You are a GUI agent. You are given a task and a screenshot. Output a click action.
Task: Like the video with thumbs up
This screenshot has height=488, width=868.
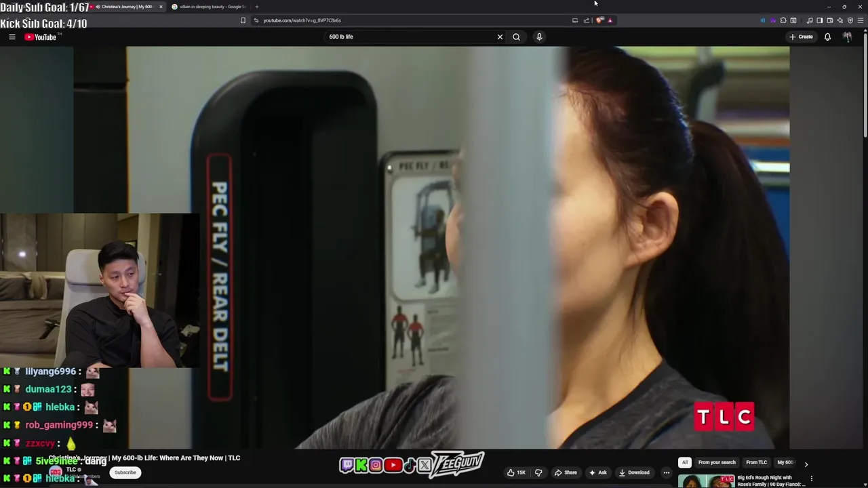click(516, 472)
